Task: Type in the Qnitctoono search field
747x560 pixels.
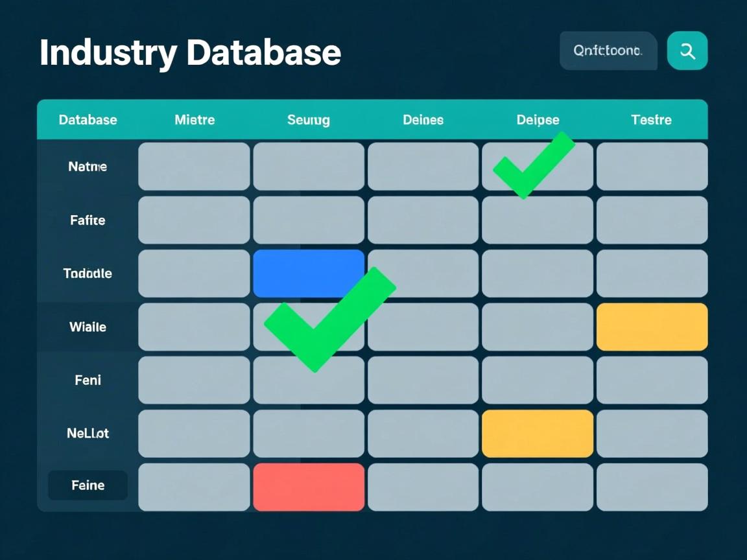Action: (608, 51)
